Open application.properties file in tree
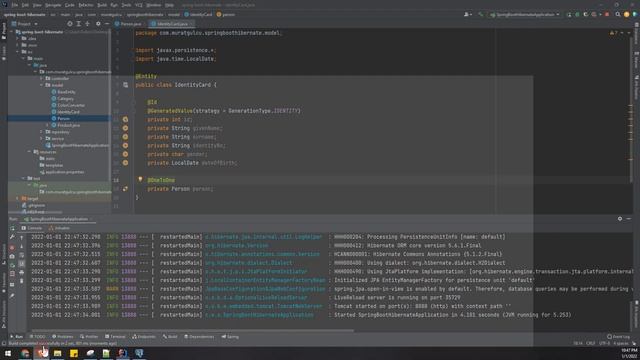The width and height of the screenshot is (640, 360). pos(62,172)
